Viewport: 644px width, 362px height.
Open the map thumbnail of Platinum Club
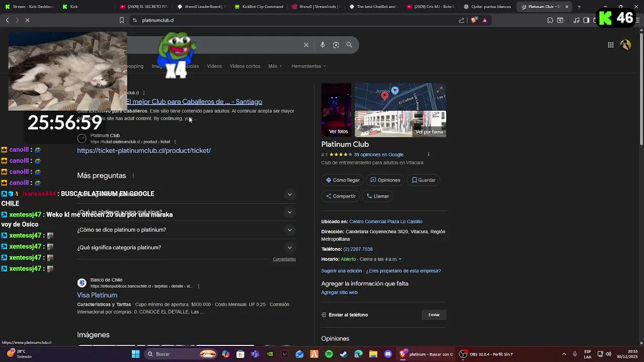(x=400, y=97)
